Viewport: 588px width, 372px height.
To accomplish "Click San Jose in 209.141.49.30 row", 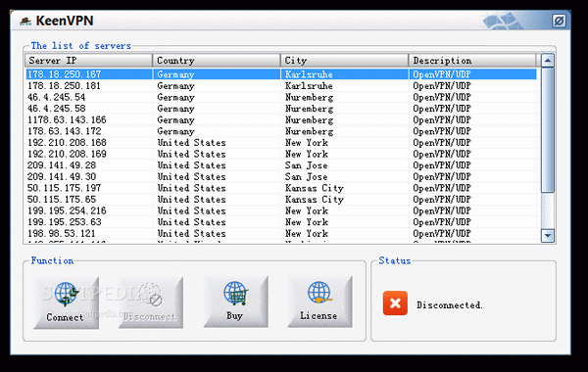I will [306, 176].
